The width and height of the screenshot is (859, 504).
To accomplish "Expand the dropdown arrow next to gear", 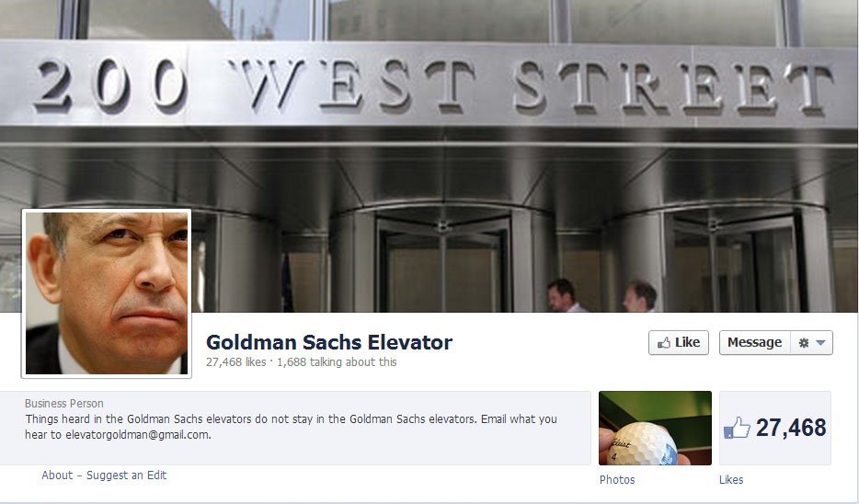I will (820, 343).
